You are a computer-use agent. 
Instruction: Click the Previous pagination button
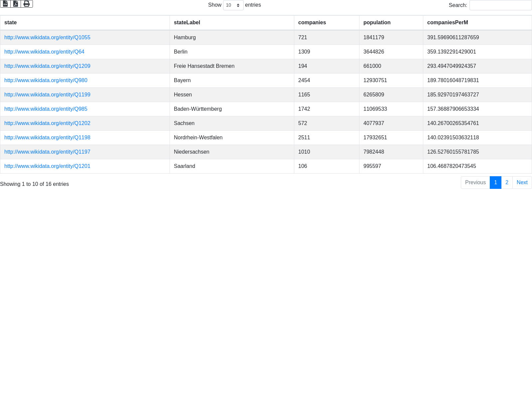[475, 183]
